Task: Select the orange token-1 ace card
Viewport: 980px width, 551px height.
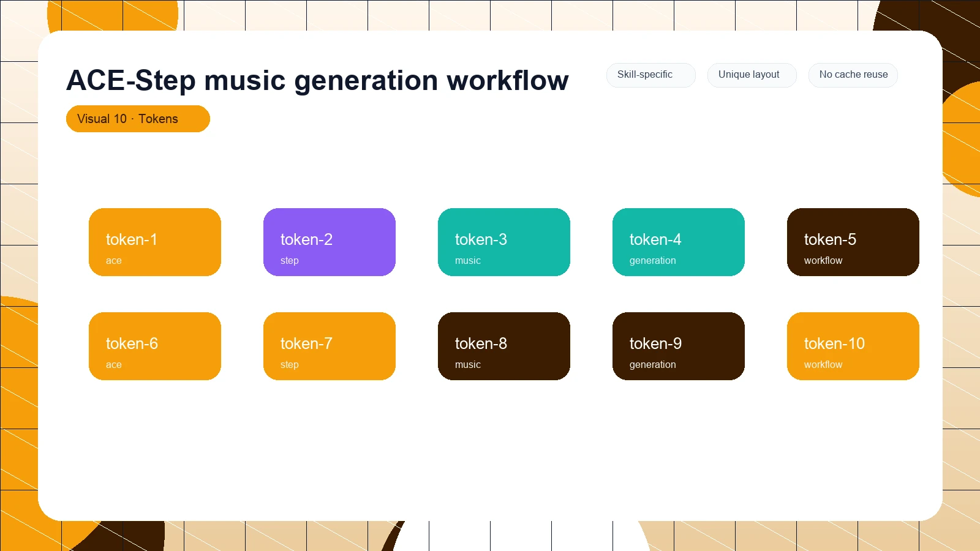Action: 155,242
